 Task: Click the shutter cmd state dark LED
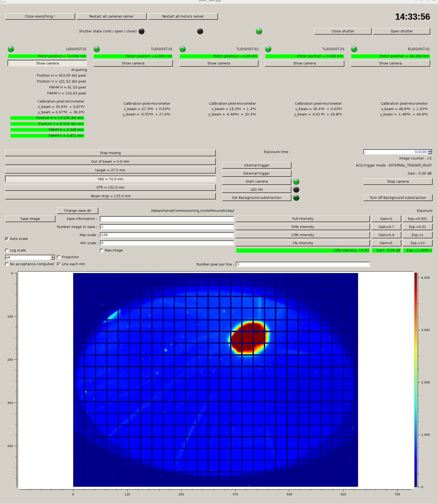(x=141, y=31)
